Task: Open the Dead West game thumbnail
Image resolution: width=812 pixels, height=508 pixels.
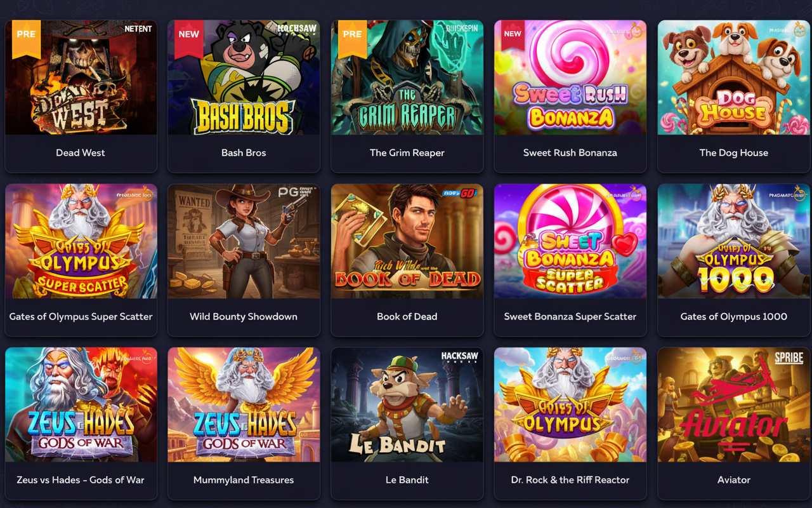Action: coord(81,77)
